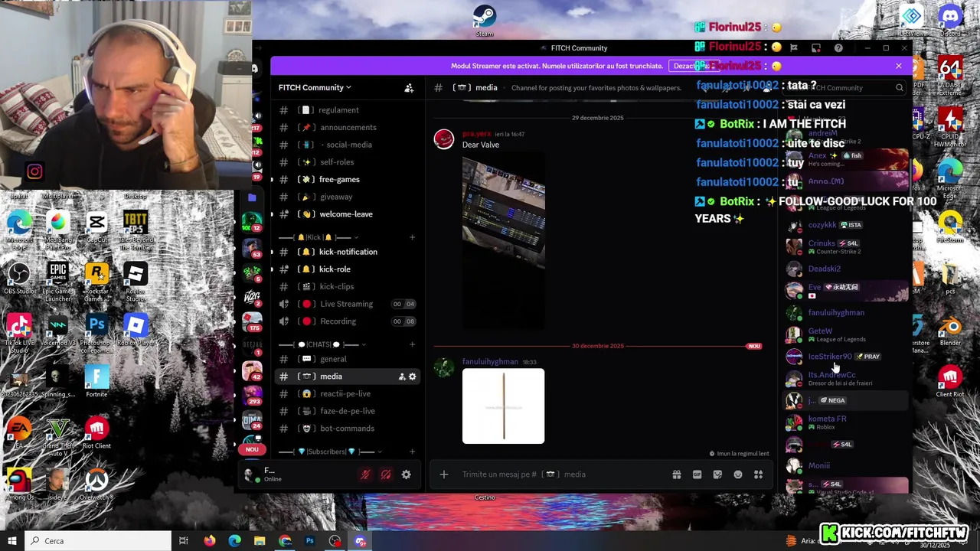Toggle the microphone mute button
This screenshot has height=551, width=980.
tap(365, 474)
